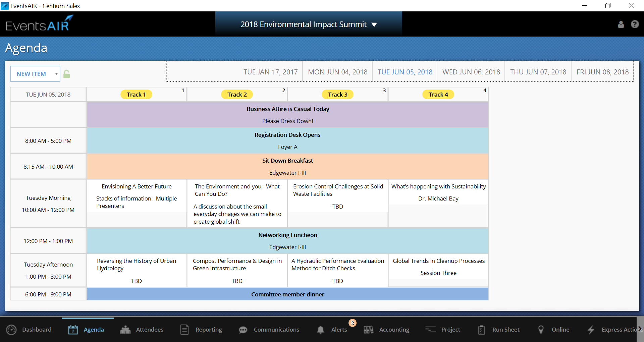Click the Tuesday Morning time slot cell
The image size is (644, 342).
pos(48,204)
